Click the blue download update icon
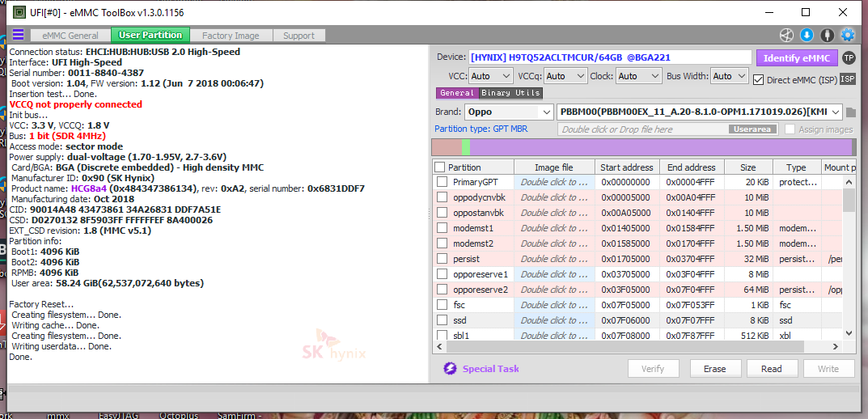Screen dimensions: 868x419 point(807,35)
